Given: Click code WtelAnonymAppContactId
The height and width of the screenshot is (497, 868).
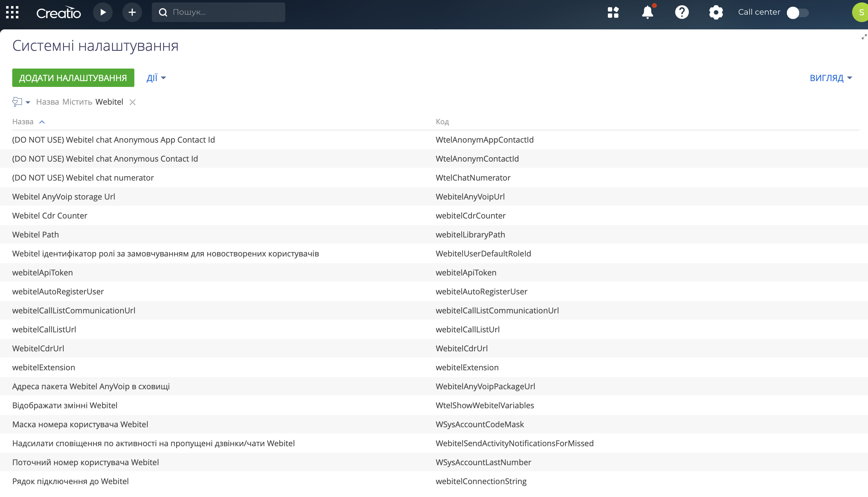Looking at the screenshot, I should click(484, 140).
